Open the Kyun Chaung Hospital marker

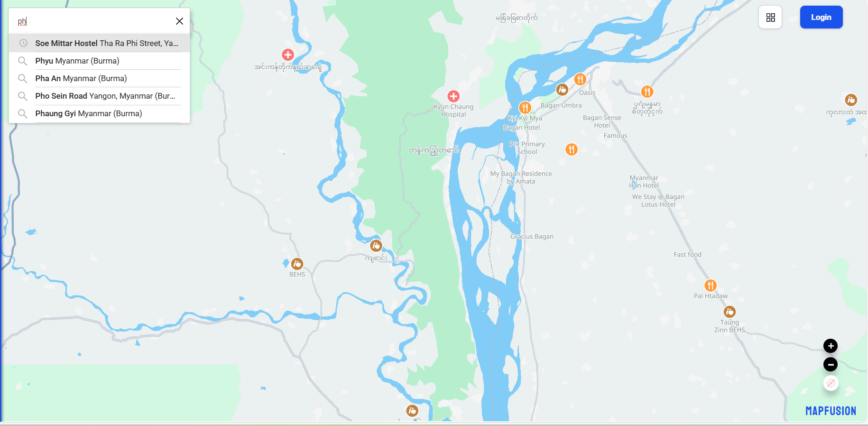click(x=453, y=96)
